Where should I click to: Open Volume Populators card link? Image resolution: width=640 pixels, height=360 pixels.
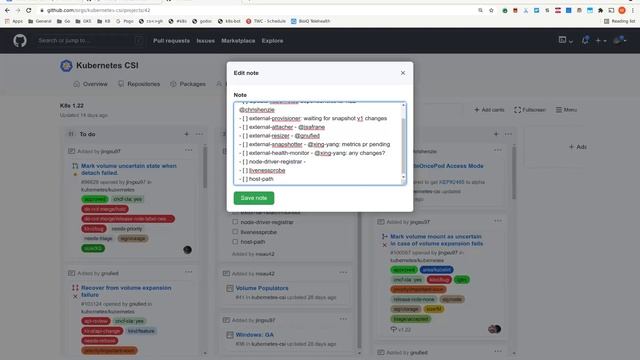(x=262, y=288)
